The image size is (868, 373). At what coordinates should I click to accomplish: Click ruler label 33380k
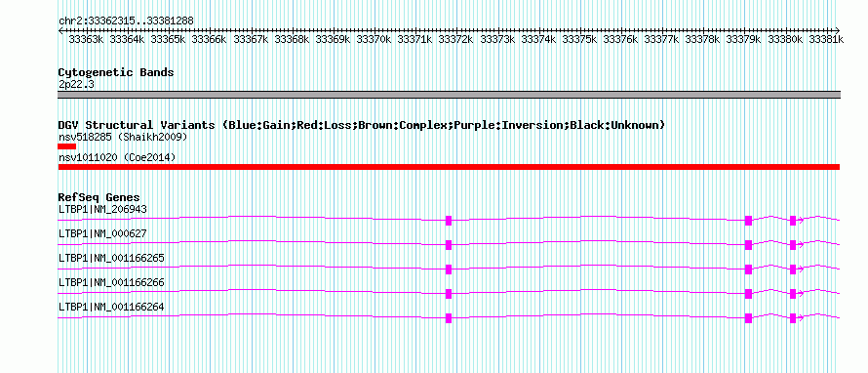pyautogui.click(x=785, y=39)
